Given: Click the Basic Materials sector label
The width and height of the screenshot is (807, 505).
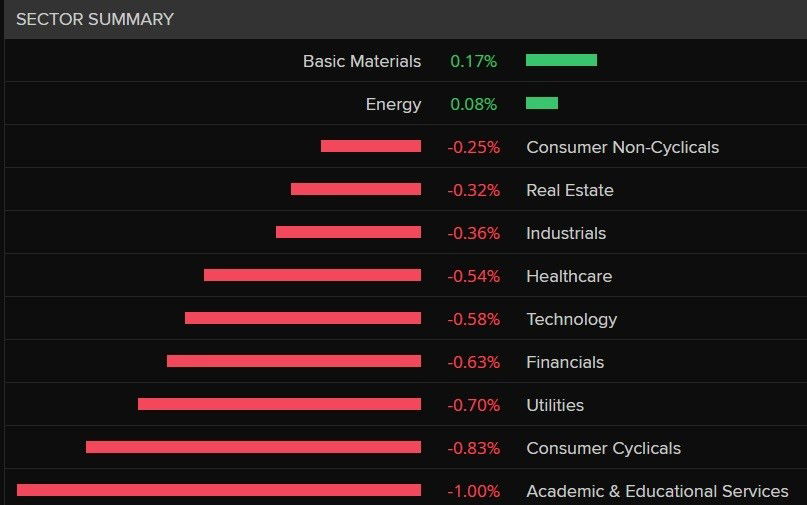Looking at the screenshot, I should click(x=362, y=61).
